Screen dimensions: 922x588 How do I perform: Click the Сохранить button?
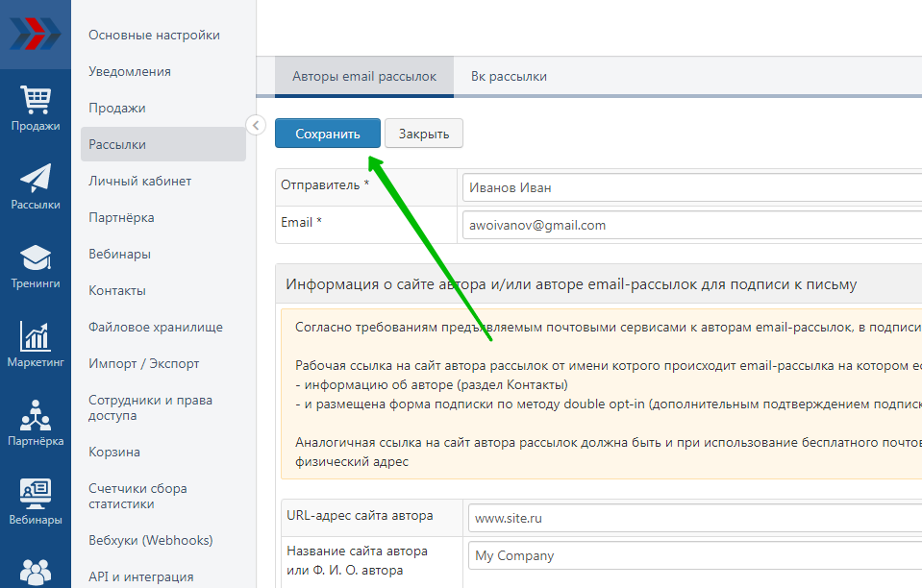(328, 134)
